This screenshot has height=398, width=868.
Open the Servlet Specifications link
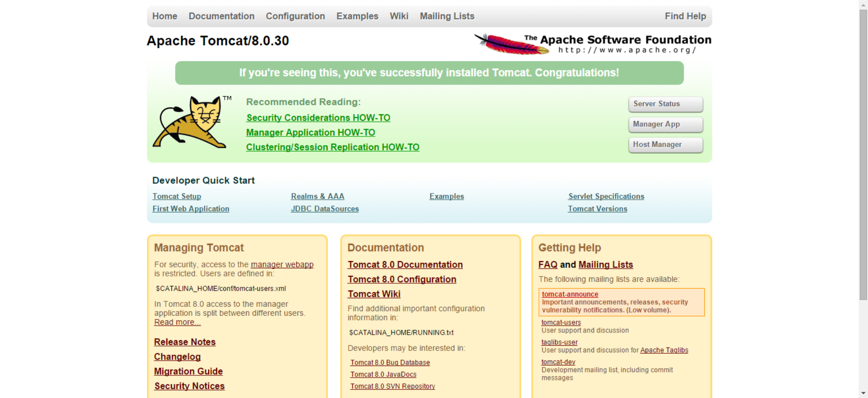point(606,197)
